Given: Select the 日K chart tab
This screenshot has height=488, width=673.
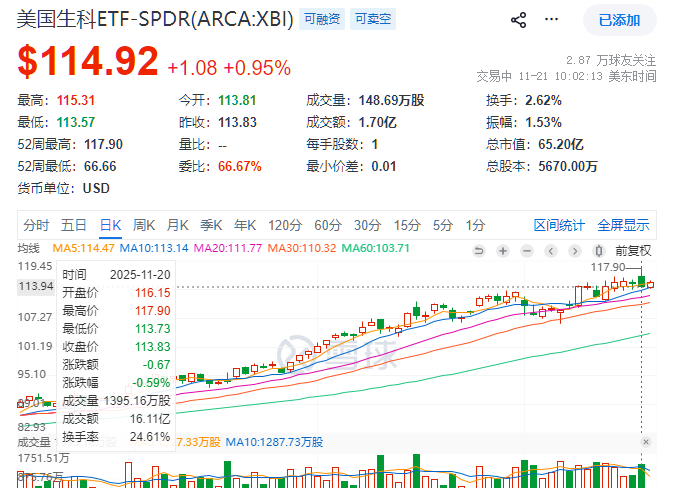Looking at the screenshot, I should click(110, 225).
